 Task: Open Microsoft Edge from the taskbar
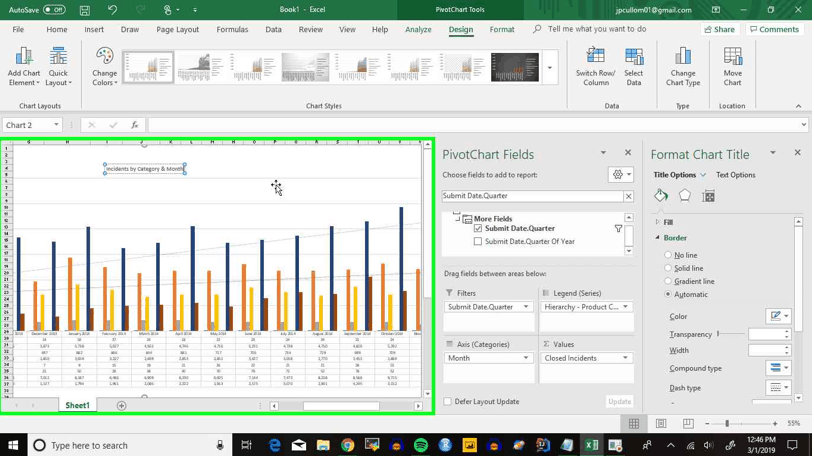[x=274, y=445]
